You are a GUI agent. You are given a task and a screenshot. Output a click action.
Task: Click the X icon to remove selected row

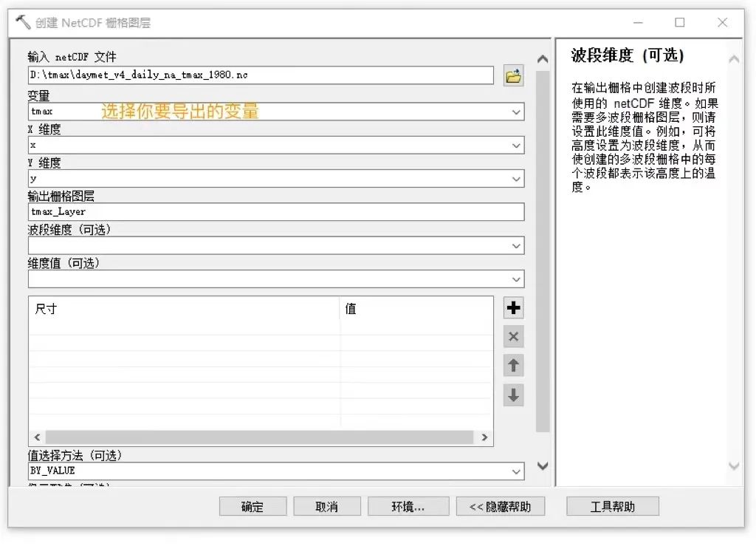point(513,336)
